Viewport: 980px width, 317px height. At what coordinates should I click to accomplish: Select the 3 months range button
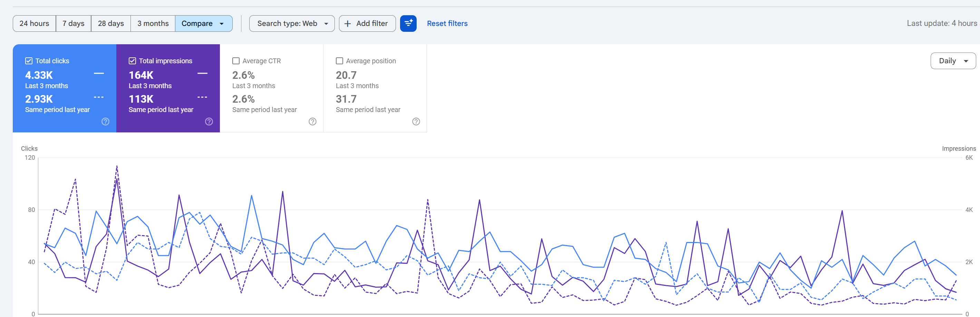pyautogui.click(x=153, y=24)
